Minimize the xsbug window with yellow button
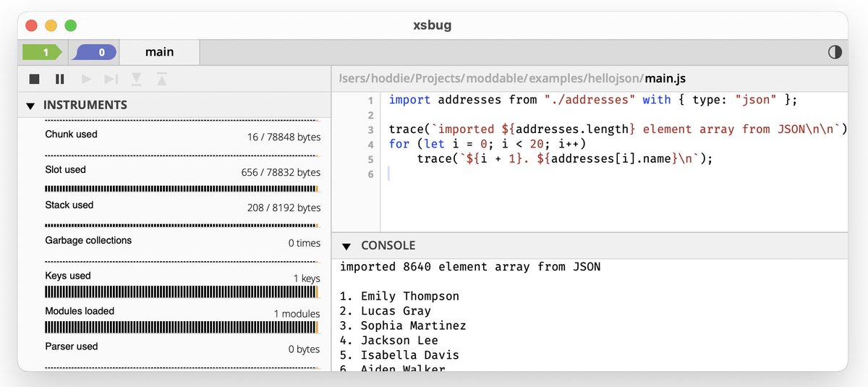Screen dimensions: 868x387 51,25
